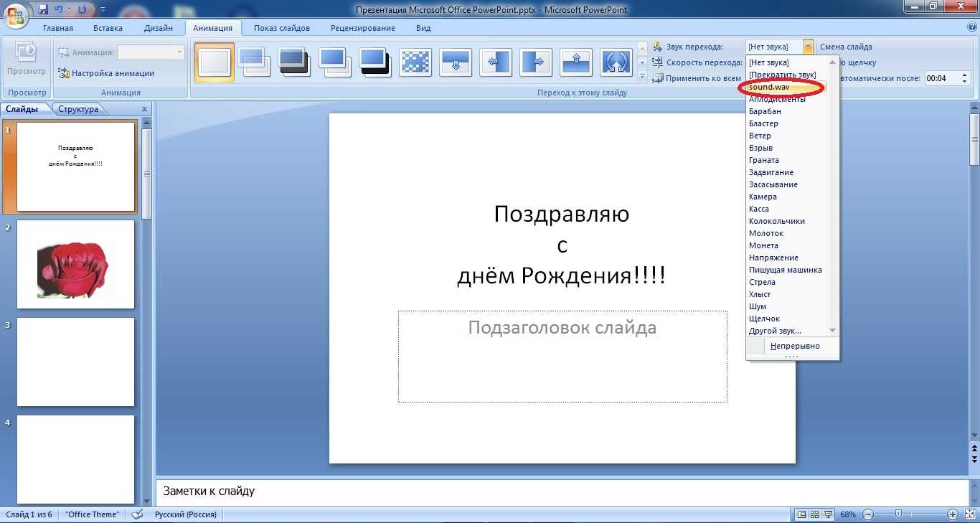Apply the Wipe Right transition
980x523 pixels.
click(535, 62)
